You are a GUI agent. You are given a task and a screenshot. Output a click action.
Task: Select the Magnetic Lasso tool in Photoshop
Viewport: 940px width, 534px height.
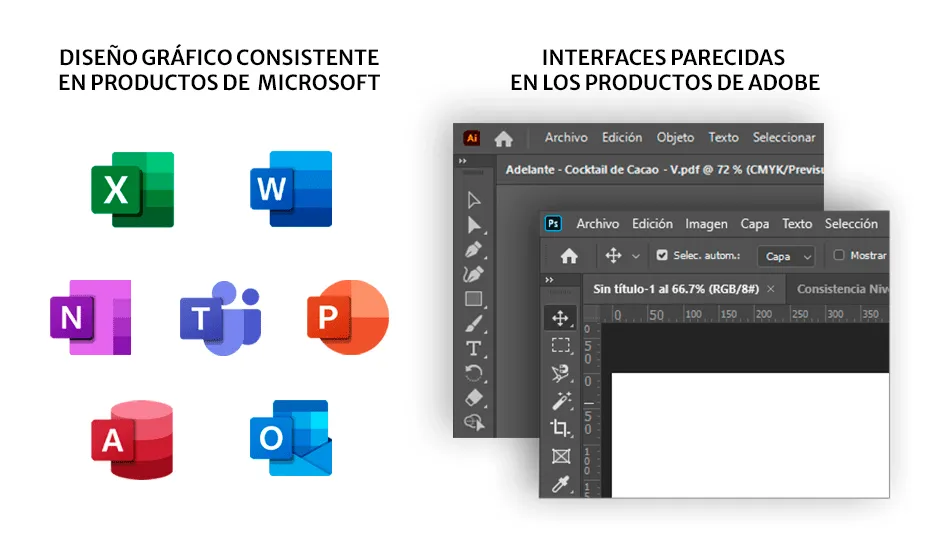point(561,373)
